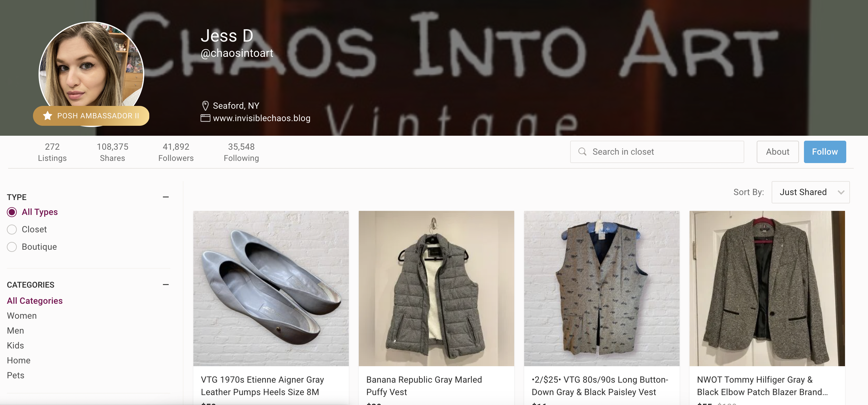Collapse the CATEGORIES filter section
868x405 pixels.
(x=165, y=284)
